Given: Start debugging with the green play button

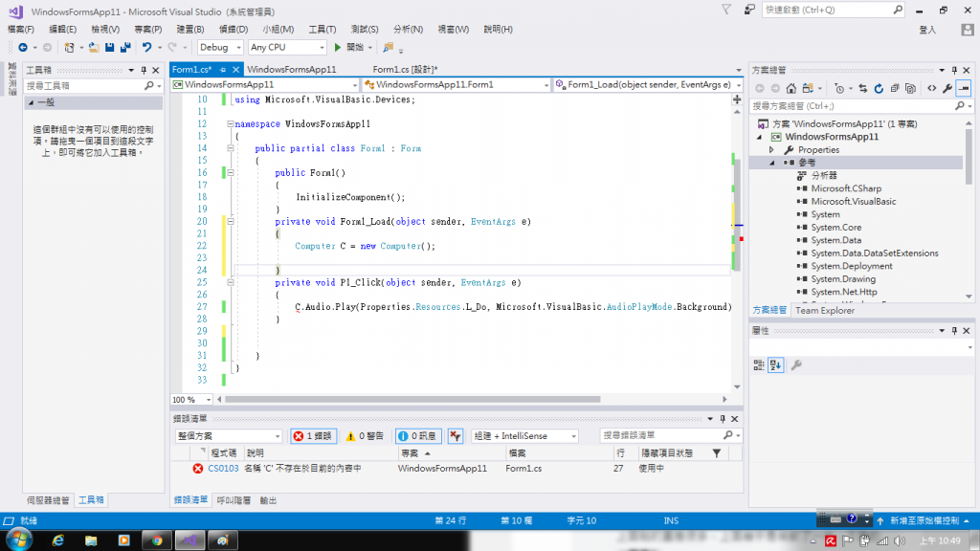Looking at the screenshot, I should [x=338, y=48].
